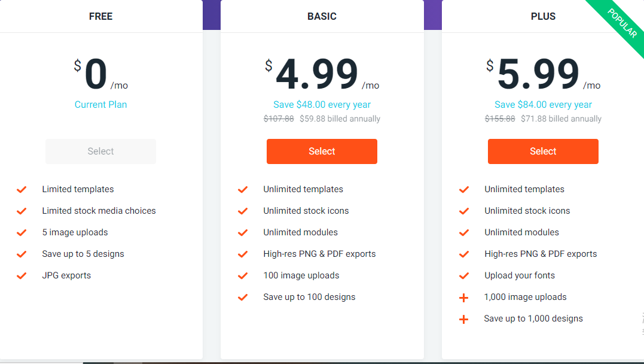Click plus icon beside 1,000 image uploads

463,298
